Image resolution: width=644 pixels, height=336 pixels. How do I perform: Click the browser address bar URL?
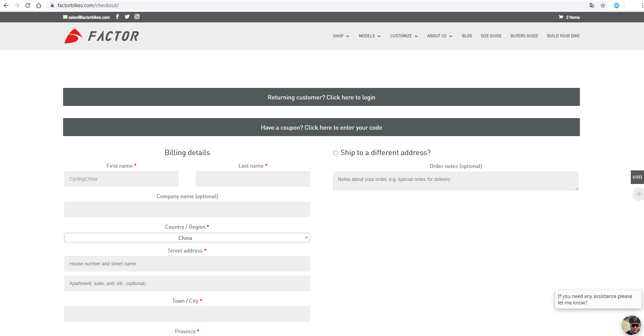(x=88, y=5)
